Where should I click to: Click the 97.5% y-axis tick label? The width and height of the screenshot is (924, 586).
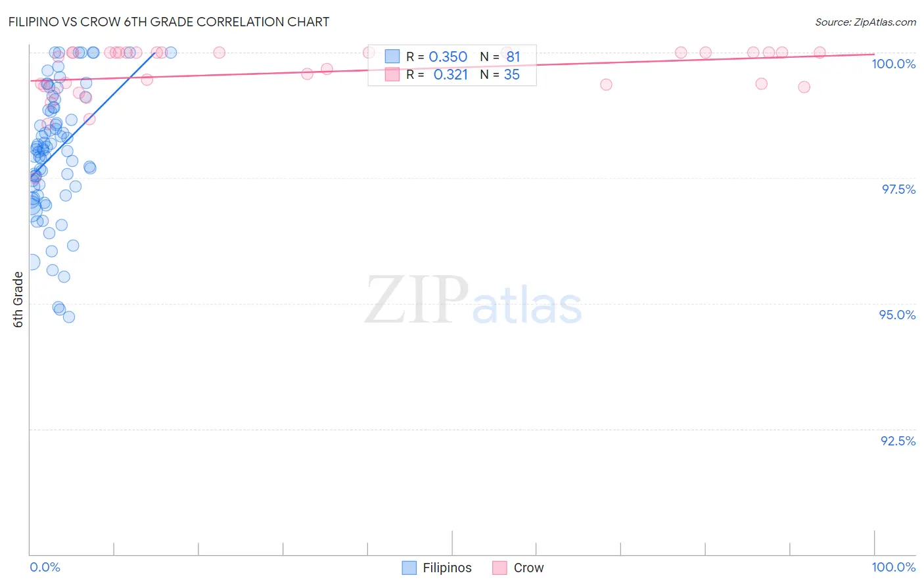[x=898, y=189]
